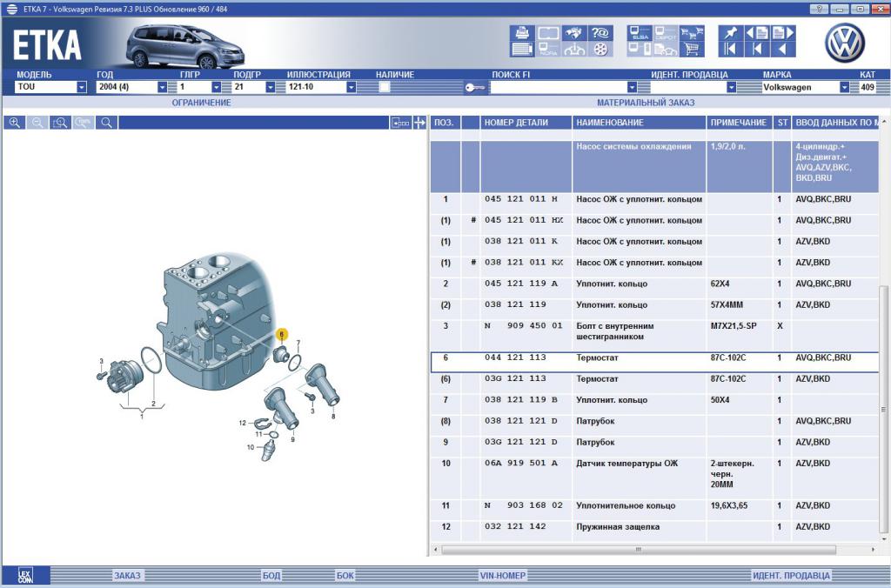The image size is (891, 588).
Task: Open the МАТЕРИАЛЬНЫЙ ЗАКАЗ tab
Action: pyautogui.click(x=646, y=103)
